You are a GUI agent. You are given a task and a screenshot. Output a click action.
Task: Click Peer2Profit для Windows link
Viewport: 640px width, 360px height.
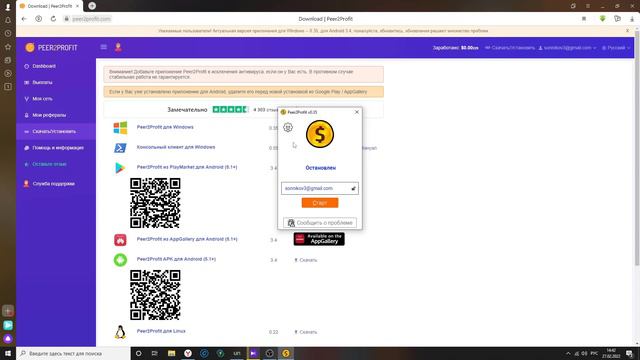point(165,127)
